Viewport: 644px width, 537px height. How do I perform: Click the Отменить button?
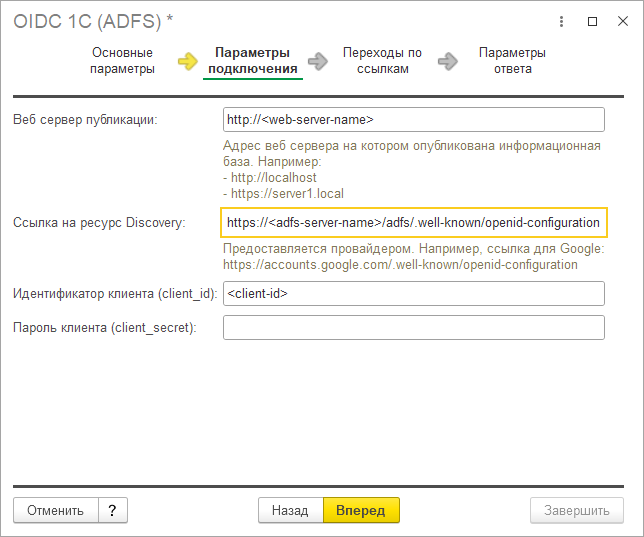56,510
